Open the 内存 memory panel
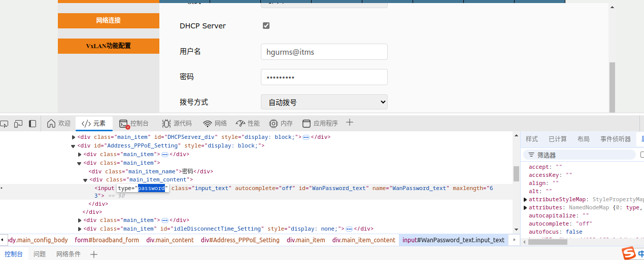 coord(281,124)
